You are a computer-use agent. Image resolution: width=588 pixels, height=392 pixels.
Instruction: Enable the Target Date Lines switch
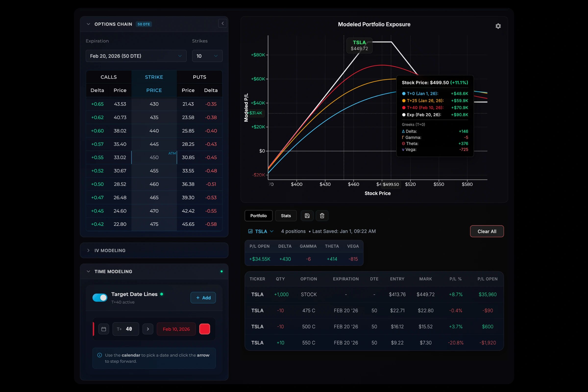[99, 297]
